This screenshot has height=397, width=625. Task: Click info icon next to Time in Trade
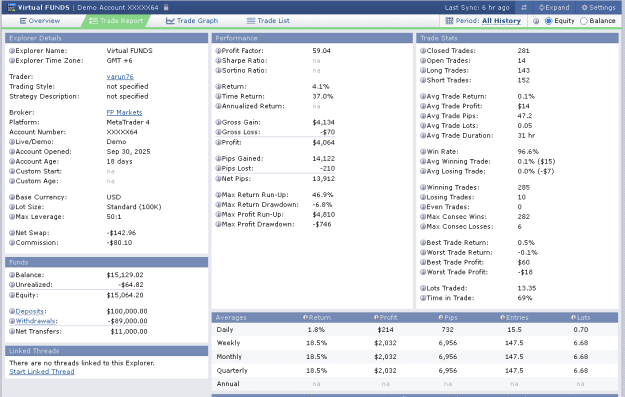tap(423, 298)
